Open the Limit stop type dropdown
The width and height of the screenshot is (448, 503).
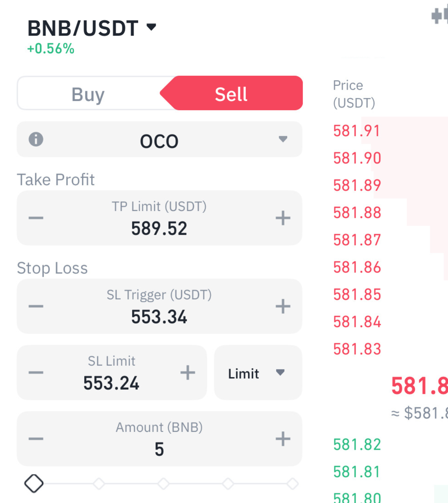point(258,373)
